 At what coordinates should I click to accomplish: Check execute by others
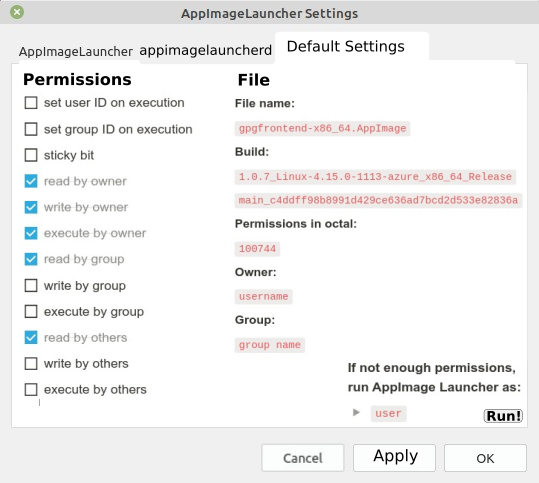click(x=31, y=390)
